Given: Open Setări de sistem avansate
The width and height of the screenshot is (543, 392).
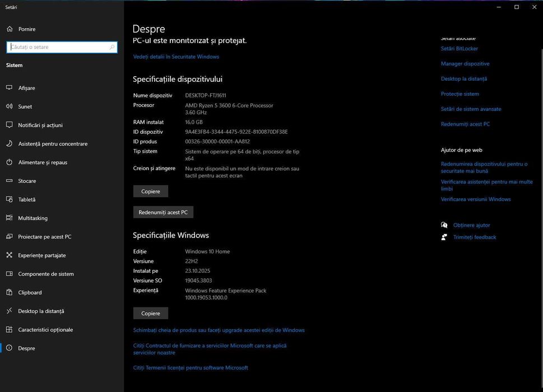Looking at the screenshot, I should (x=471, y=109).
